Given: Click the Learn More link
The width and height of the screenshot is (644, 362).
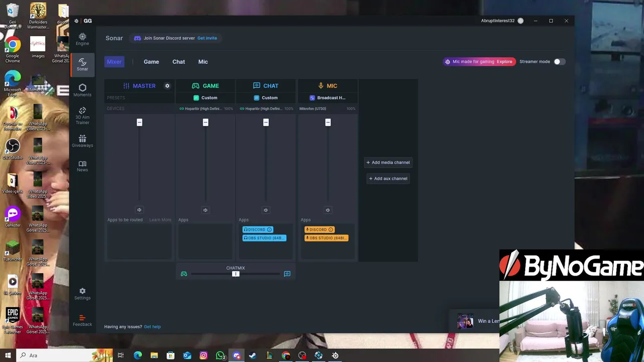Looking at the screenshot, I should click(160, 220).
